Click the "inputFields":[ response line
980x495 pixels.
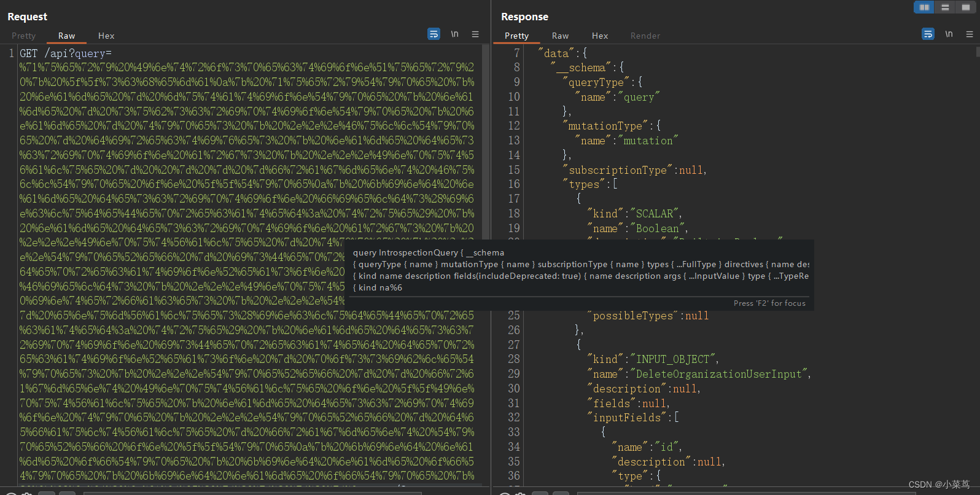point(633,418)
